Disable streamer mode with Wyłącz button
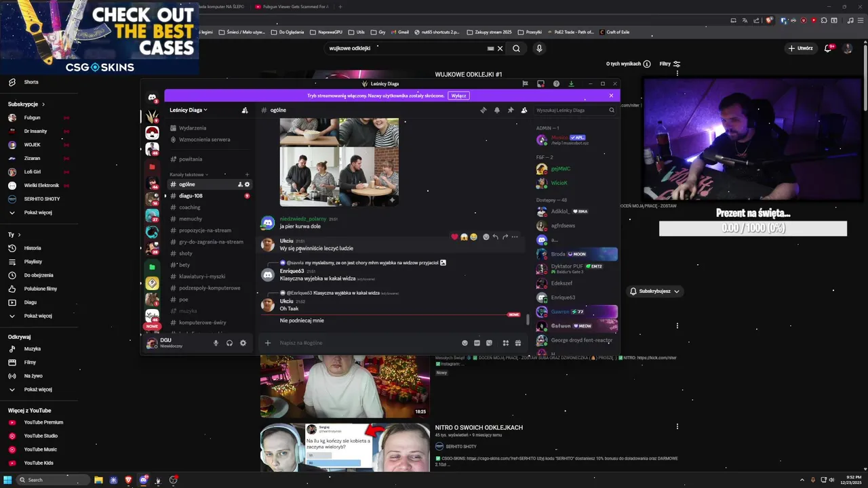The height and width of the screenshot is (488, 868). (x=458, y=96)
